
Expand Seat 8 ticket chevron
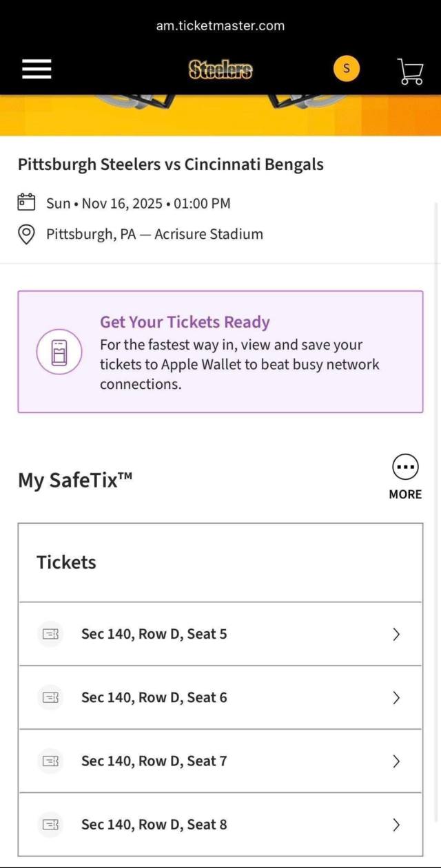(x=396, y=825)
